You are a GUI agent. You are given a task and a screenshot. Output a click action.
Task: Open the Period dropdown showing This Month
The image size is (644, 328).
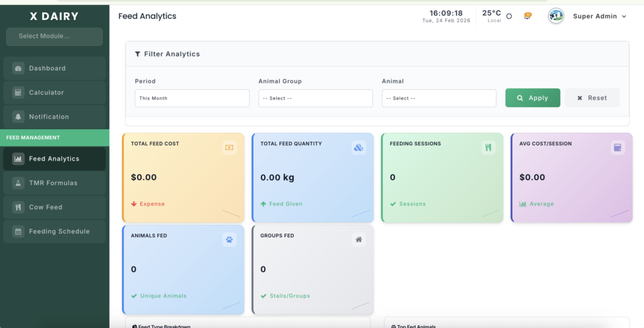pyautogui.click(x=192, y=98)
